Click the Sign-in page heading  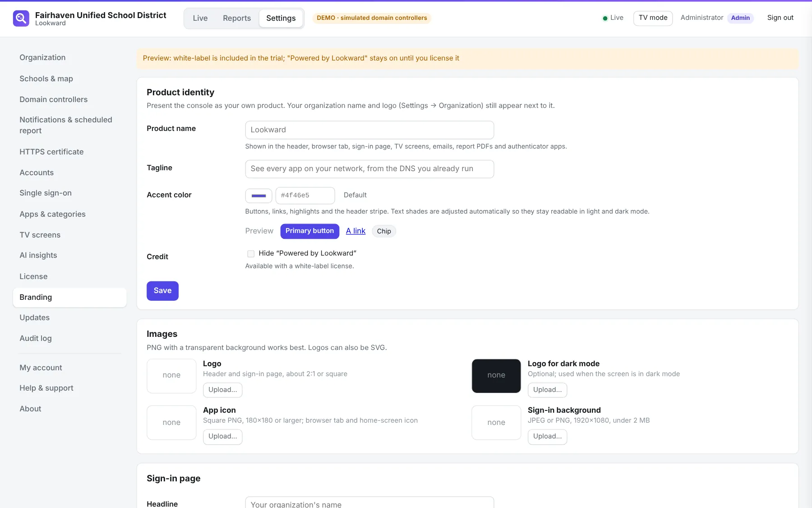(174, 478)
